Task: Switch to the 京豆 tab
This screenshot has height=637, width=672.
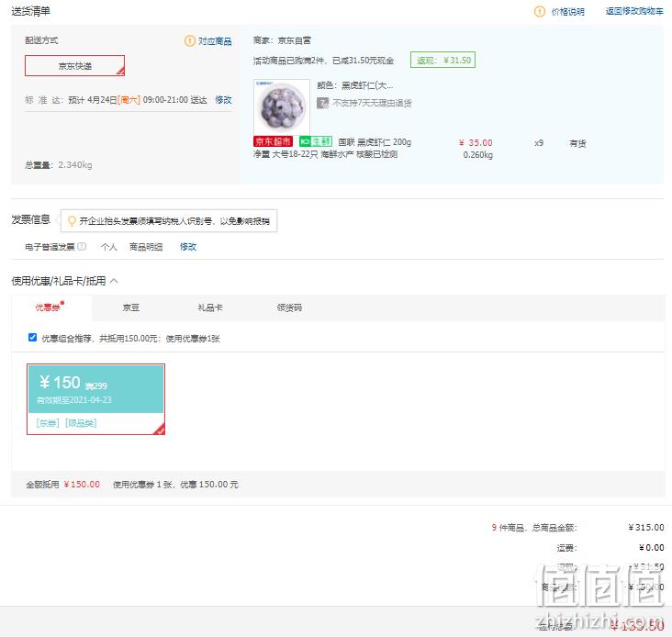Action: click(x=130, y=307)
